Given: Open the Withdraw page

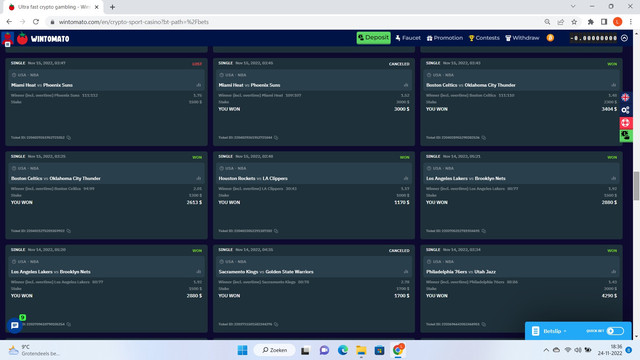Looking at the screenshot, I should [x=522, y=38].
